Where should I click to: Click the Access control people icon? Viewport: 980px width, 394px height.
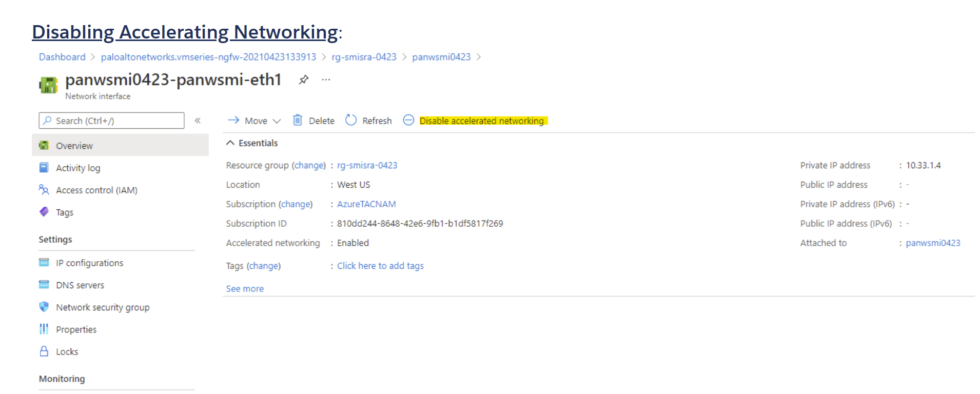[x=44, y=190]
